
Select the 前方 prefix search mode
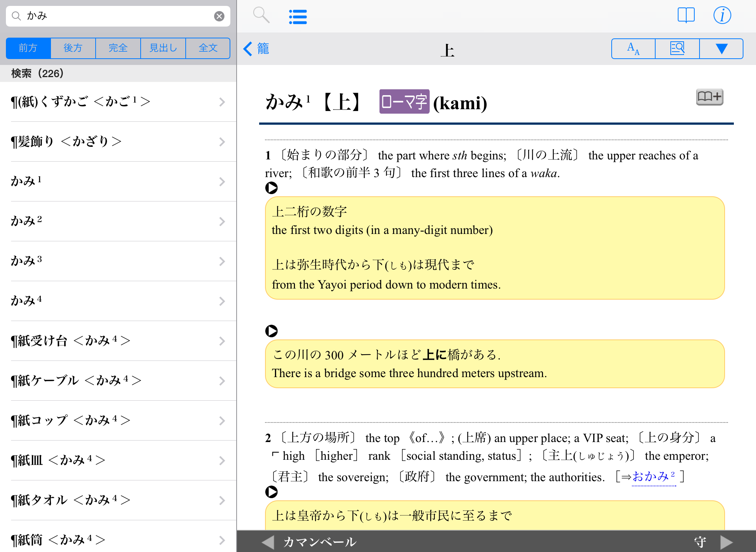pos(28,48)
